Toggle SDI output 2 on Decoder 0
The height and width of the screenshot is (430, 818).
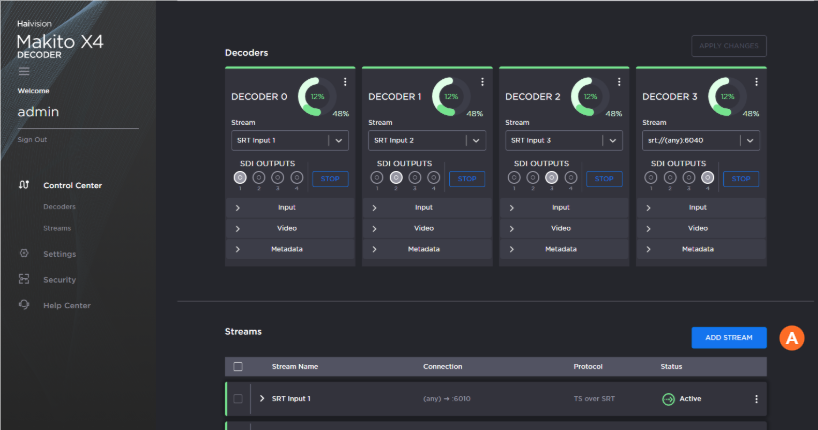click(259, 178)
